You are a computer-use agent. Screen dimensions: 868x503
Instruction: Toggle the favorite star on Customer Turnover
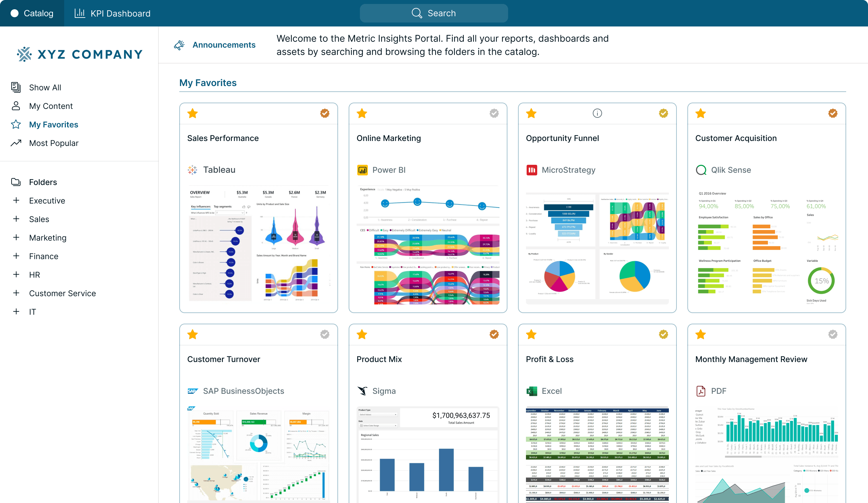pos(193,334)
